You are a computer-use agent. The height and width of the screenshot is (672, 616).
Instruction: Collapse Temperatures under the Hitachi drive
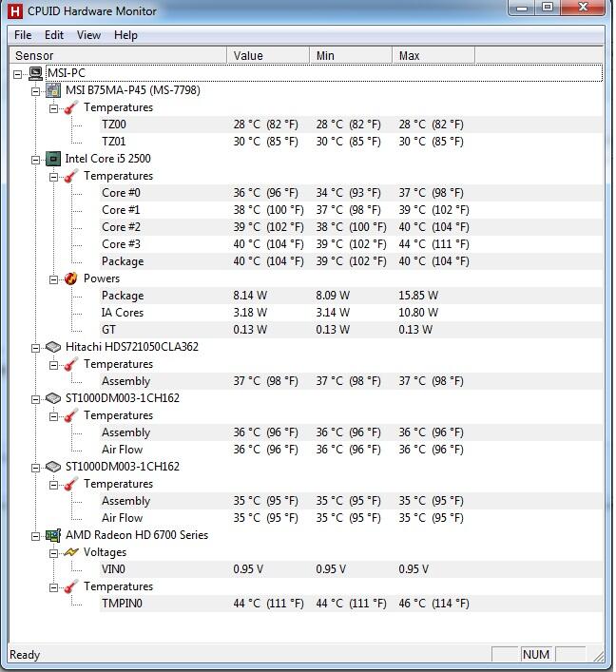54,365
